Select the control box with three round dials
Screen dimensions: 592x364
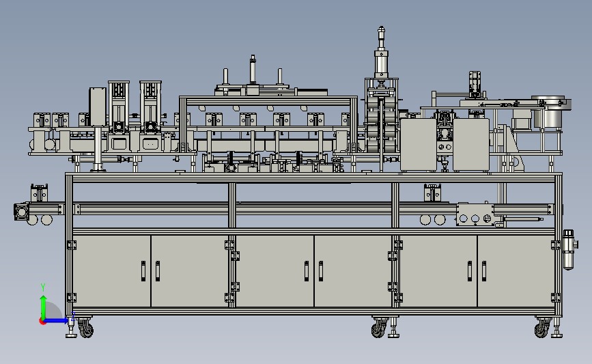click(475, 215)
